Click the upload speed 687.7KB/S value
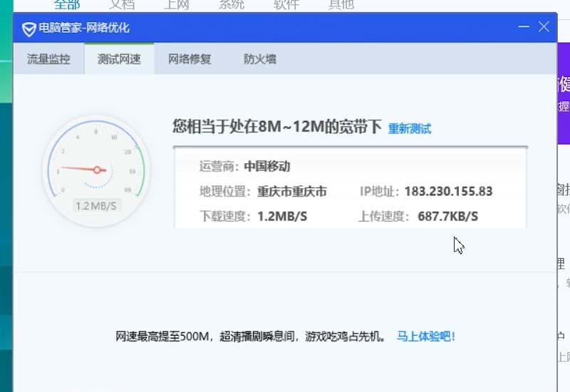The height and width of the screenshot is (392, 570). point(448,217)
